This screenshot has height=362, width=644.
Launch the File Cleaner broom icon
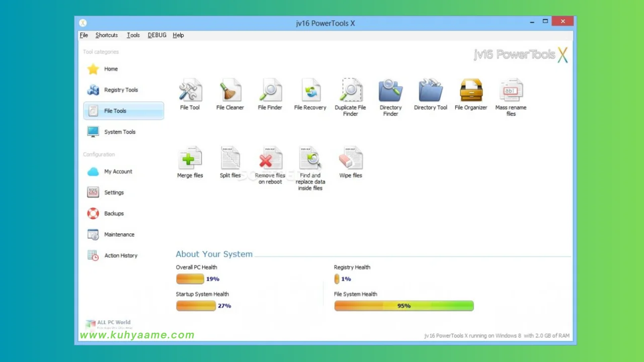[230, 95]
